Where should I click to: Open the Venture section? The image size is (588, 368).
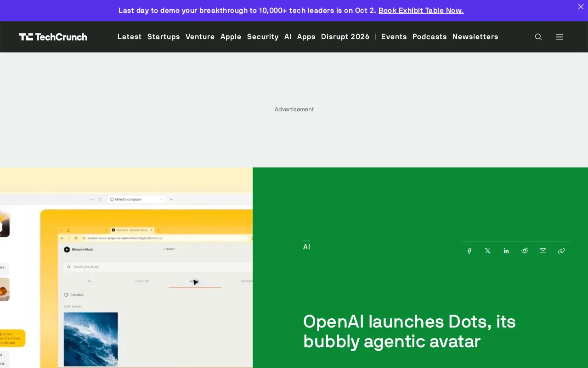200,37
